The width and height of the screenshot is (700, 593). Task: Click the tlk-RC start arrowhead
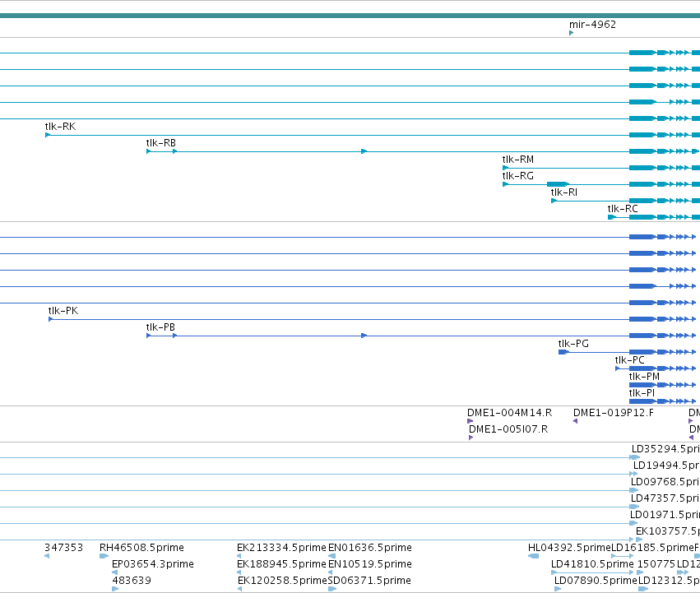point(612,217)
